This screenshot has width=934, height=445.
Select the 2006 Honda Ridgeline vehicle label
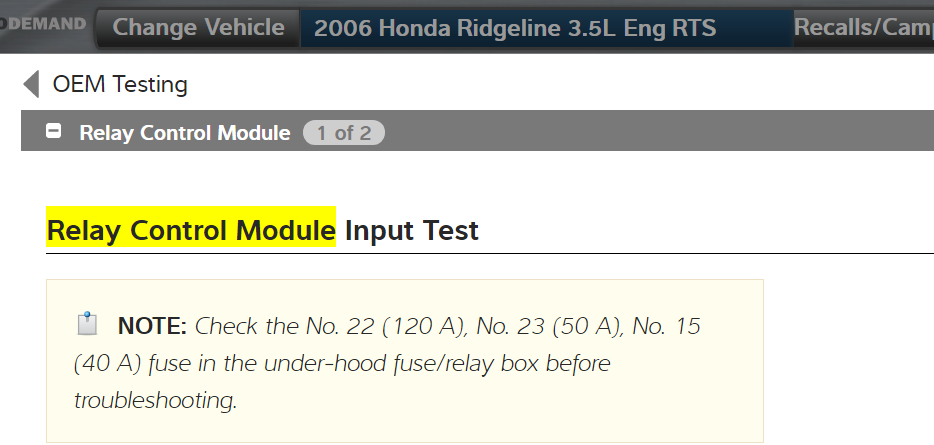(x=515, y=28)
